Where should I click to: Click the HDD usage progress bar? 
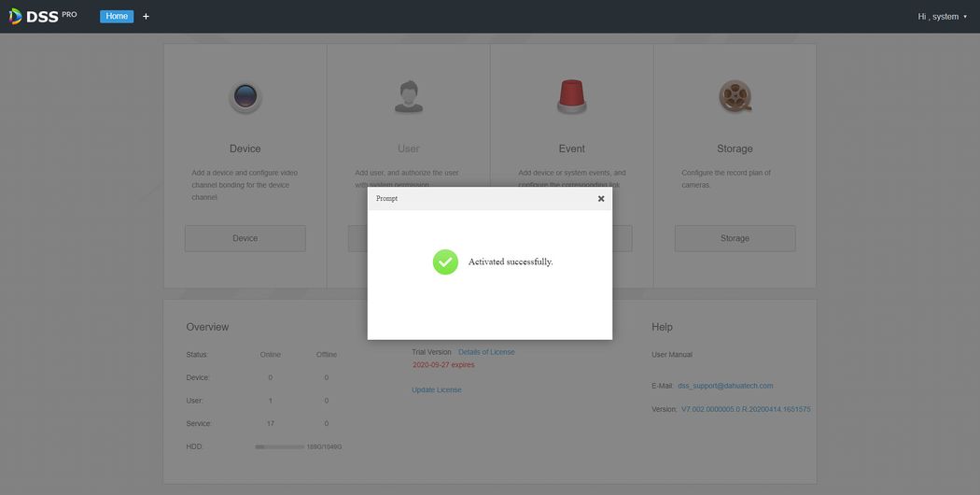pos(279,446)
